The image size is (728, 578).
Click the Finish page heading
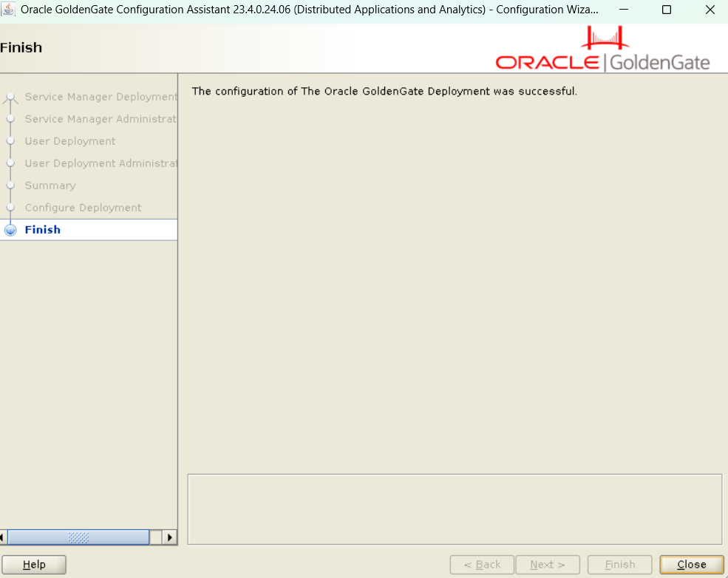point(21,48)
